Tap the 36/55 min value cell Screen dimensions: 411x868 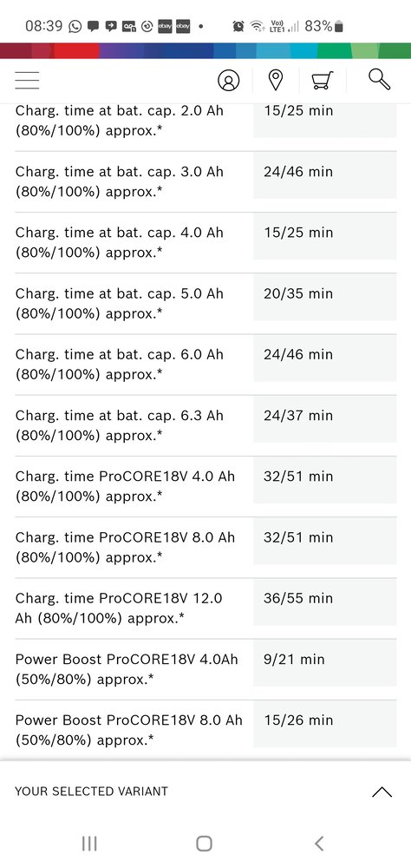[x=324, y=602]
